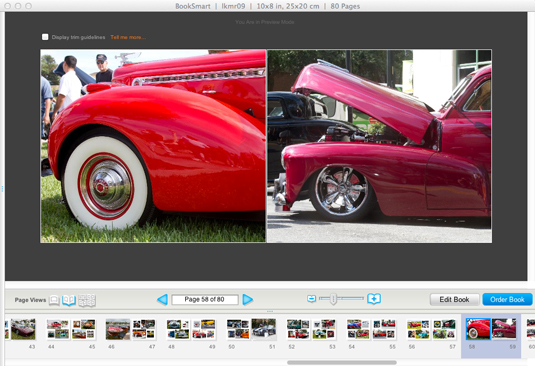Viewport: 535px width, 366px height.
Task: Switch to two-page spread view icon
Action: [x=69, y=300]
